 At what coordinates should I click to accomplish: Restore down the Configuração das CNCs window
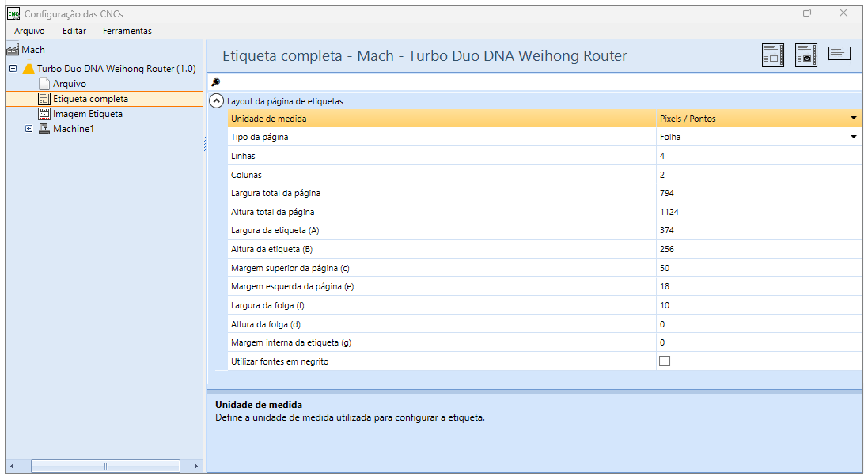pos(807,13)
